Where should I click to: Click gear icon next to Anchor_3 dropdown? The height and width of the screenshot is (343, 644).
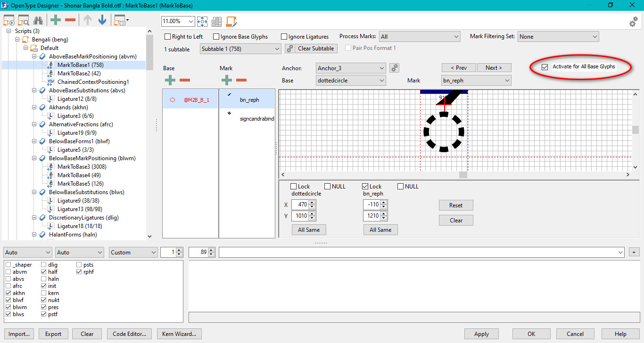pyautogui.click(x=394, y=68)
